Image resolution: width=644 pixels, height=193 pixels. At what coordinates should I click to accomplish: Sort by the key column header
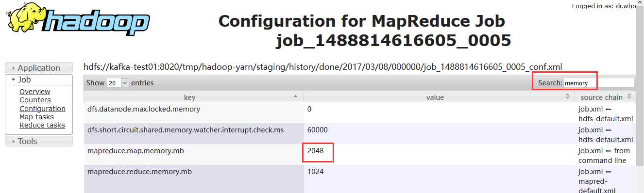tap(194, 97)
